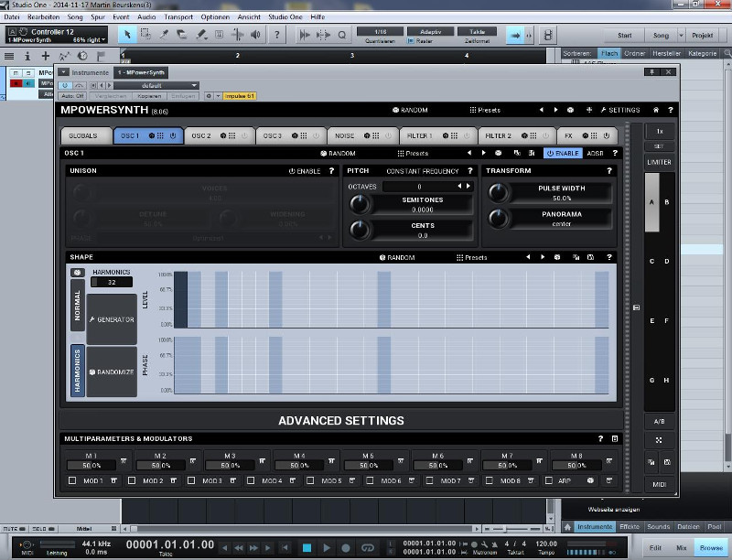Enable the ARP checkbox
This screenshot has width=732, height=560.
click(x=549, y=480)
